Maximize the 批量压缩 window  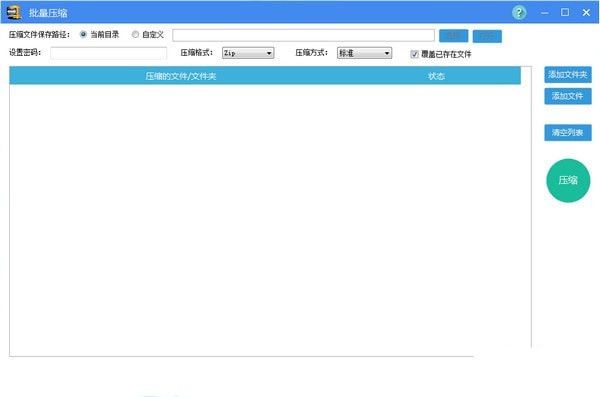[565, 13]
